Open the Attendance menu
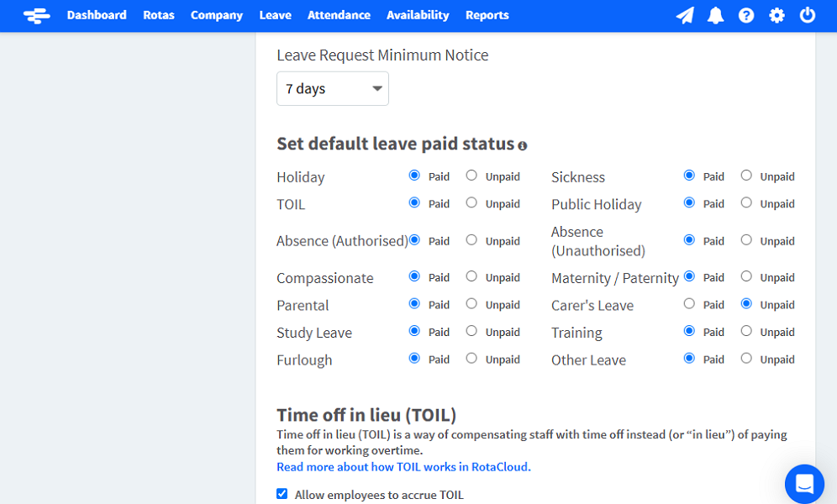The image size is (837, 504). coord(339,15)
